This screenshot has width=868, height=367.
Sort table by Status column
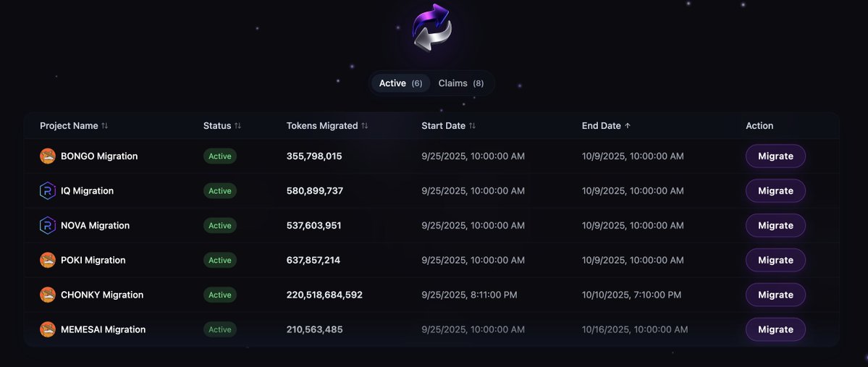238,126
